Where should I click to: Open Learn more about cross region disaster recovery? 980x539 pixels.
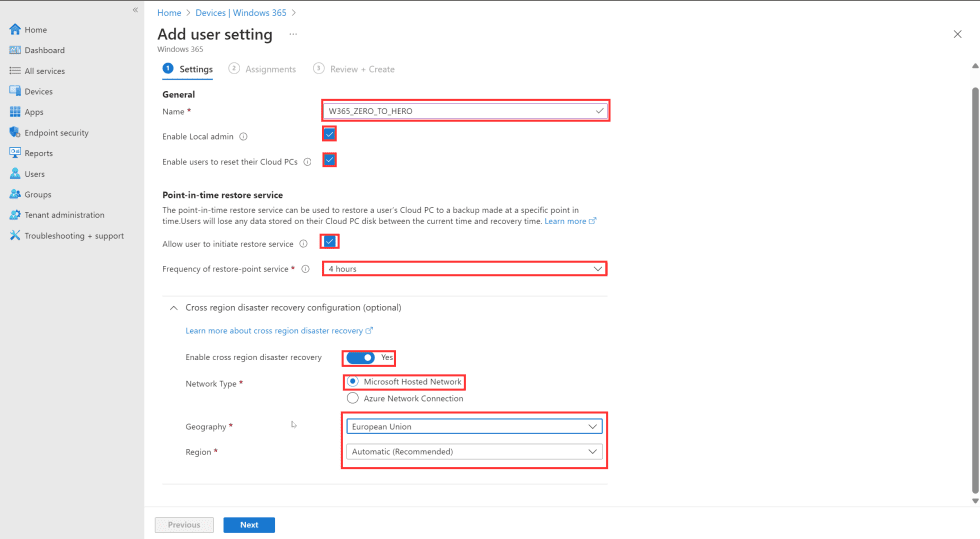(279, 331)
